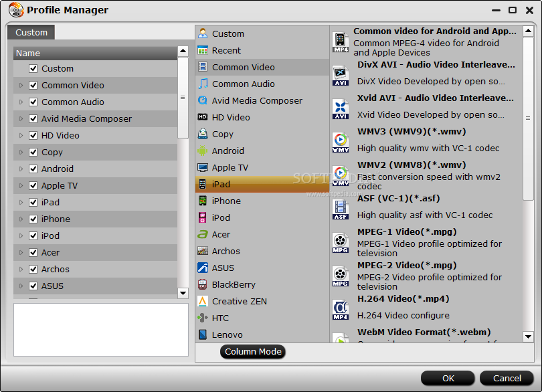Click the WMV3 (WMV9) format icon

point(341,142)
